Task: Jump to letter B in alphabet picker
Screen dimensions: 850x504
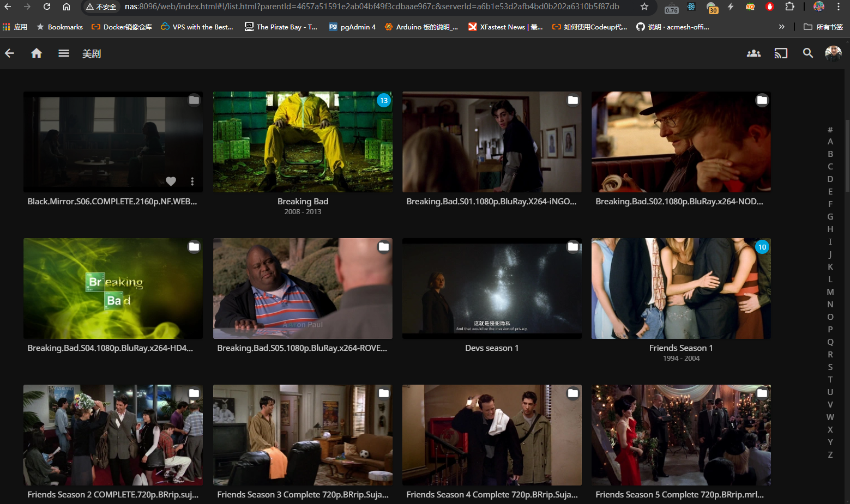Action: pyautogui.click(x=830, y=154)
